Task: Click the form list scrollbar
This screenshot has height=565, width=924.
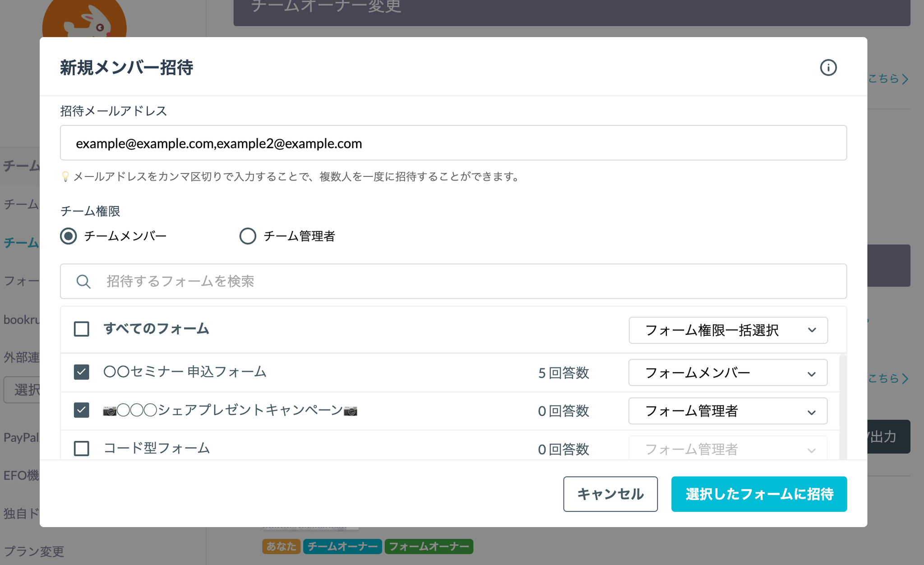Action: tap(842, 406)
